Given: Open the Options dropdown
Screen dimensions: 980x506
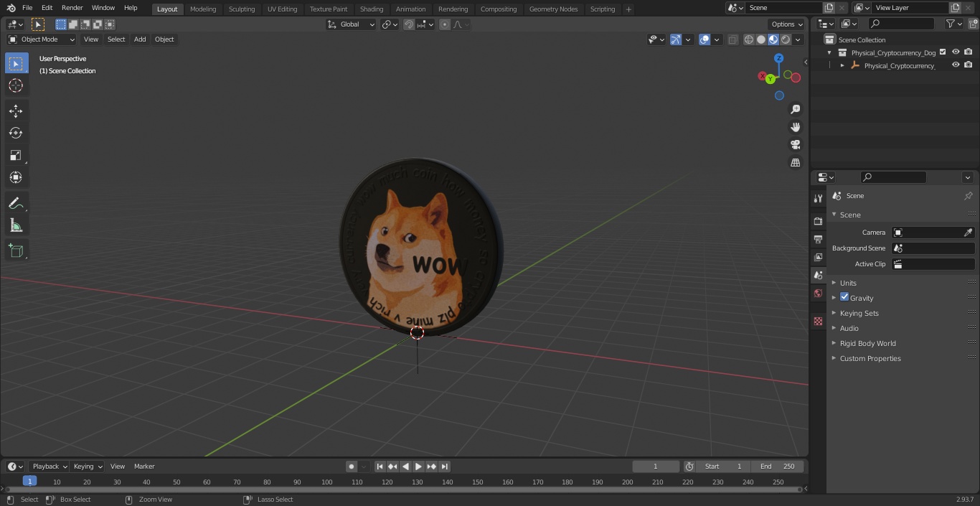Looking at the screenshot, I should click(787, 24).
